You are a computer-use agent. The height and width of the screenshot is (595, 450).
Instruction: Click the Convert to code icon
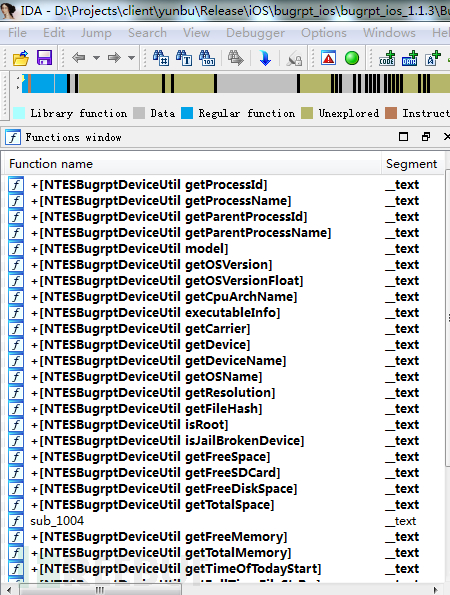click(387, 58)
